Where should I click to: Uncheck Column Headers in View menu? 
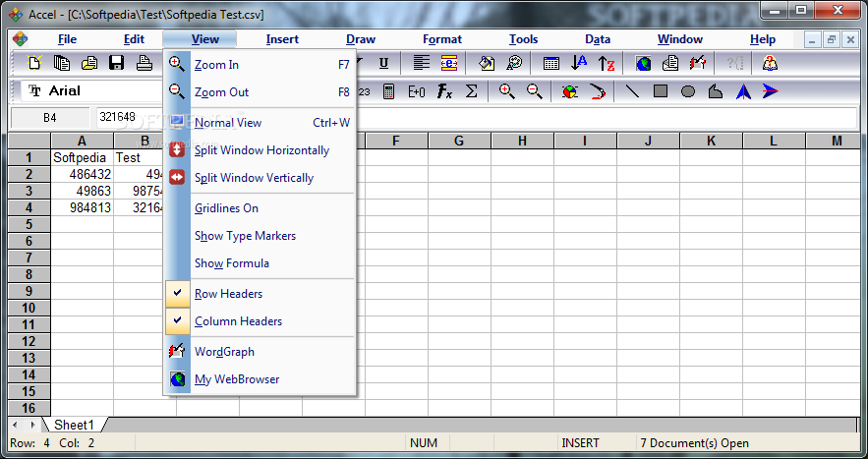[260, 321]
